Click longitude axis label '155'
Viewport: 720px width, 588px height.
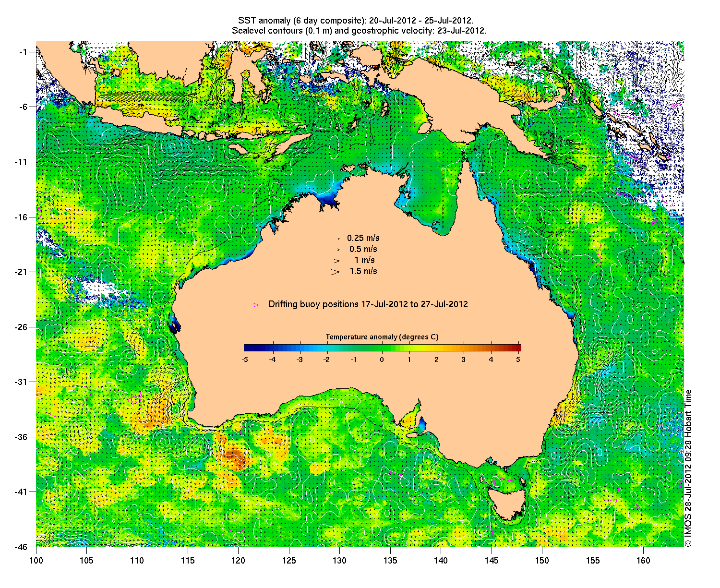tap(592, 561)
